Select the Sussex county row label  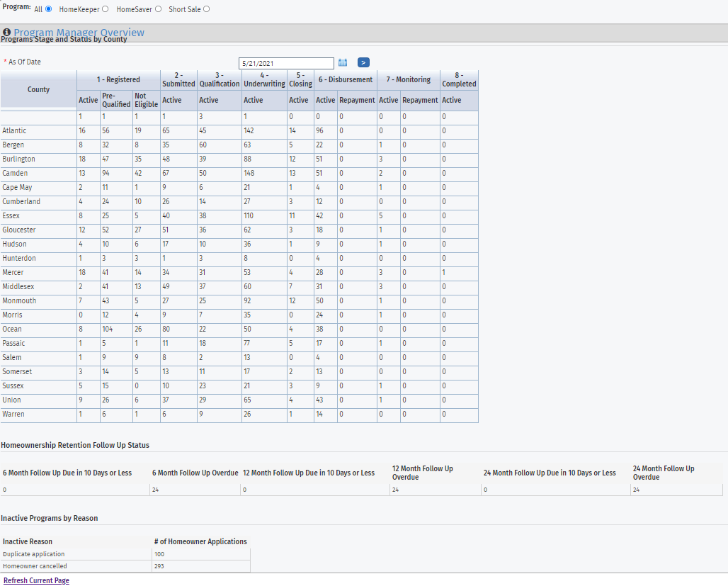[13, 385]
